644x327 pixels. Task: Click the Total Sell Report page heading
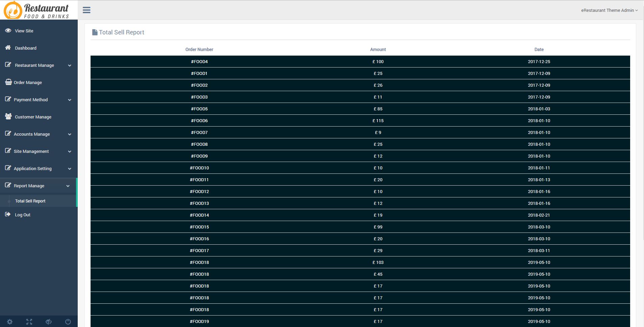click(x=122, y=32)
